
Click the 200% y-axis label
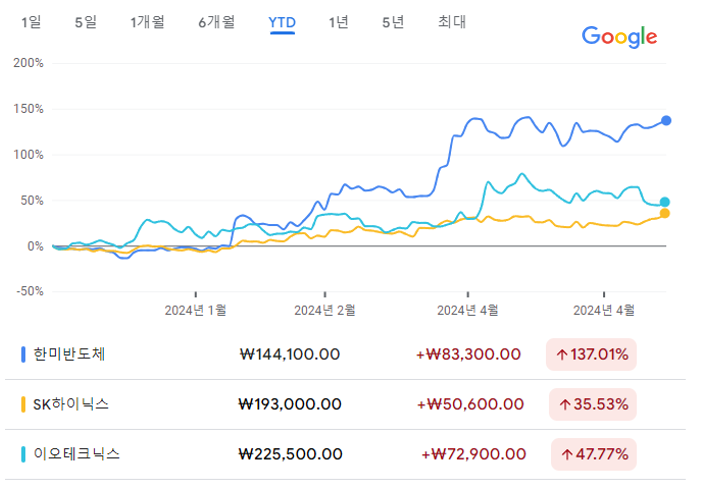coord(29,63)
